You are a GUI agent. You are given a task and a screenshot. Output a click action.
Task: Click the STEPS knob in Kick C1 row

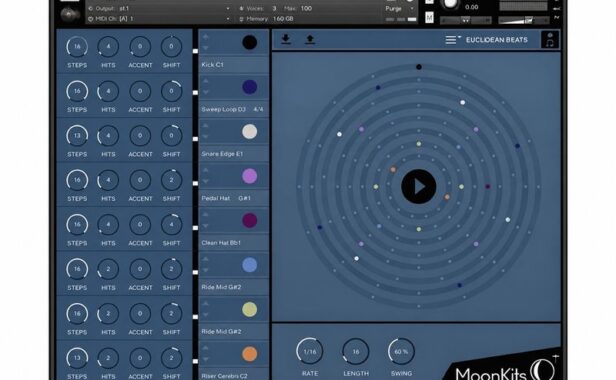pos(77,46)
